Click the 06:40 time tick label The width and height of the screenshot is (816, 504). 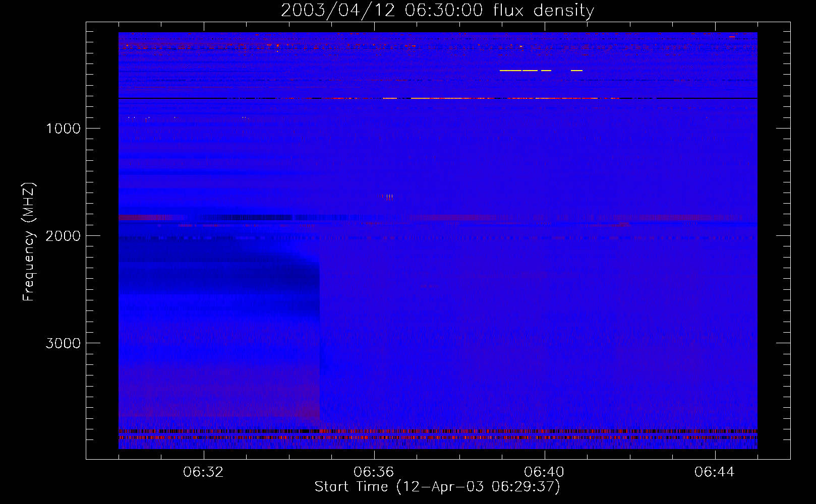click(544, 472)
